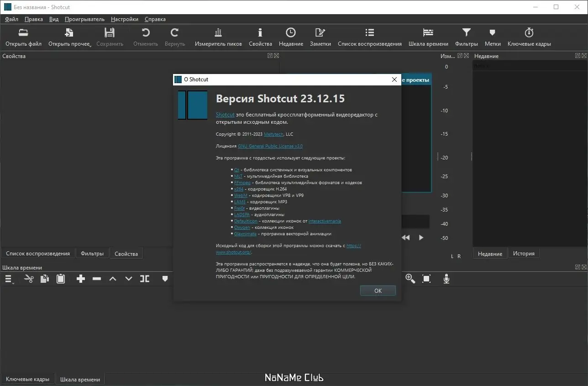588x386 pixels.
Task: Open the Проигрыватель menu
Action: click(x=84, y=19)
